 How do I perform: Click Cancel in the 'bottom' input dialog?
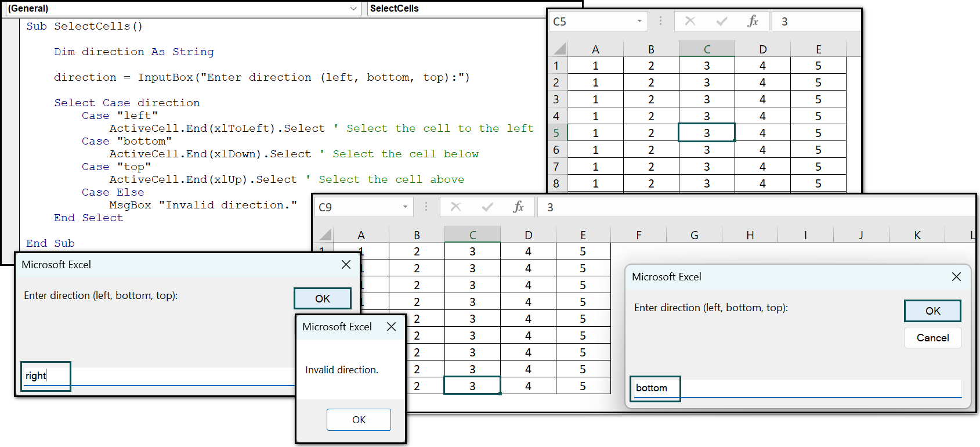[x=932, y=338]
